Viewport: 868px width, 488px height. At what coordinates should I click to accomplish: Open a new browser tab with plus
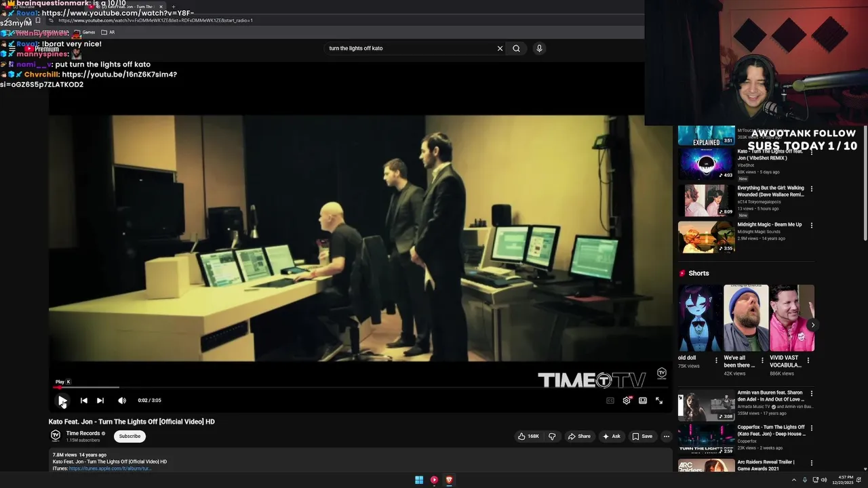click(x=174, y=6)
